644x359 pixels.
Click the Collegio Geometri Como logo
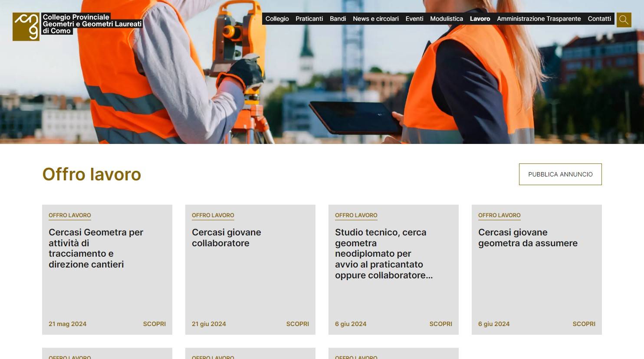(78, 26)
